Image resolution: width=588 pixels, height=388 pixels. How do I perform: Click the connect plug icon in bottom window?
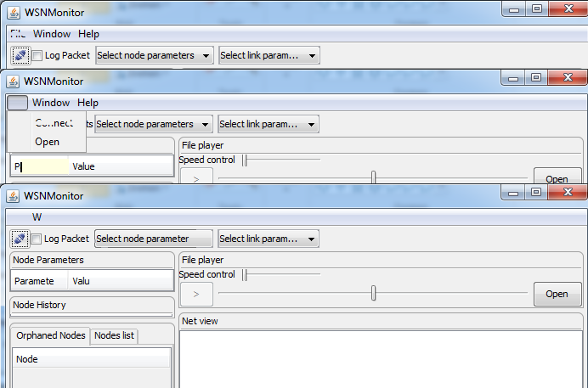(20, 239)
